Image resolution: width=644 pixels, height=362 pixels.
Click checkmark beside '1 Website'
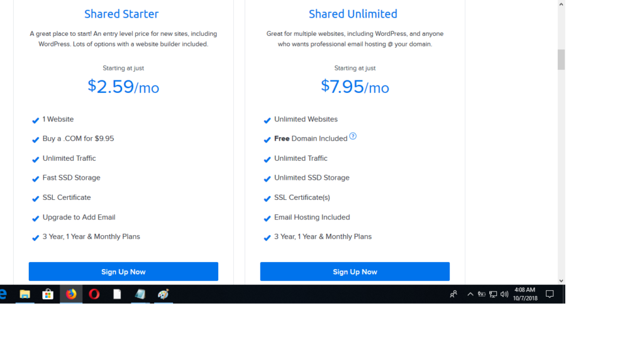[x=35, y=120]
